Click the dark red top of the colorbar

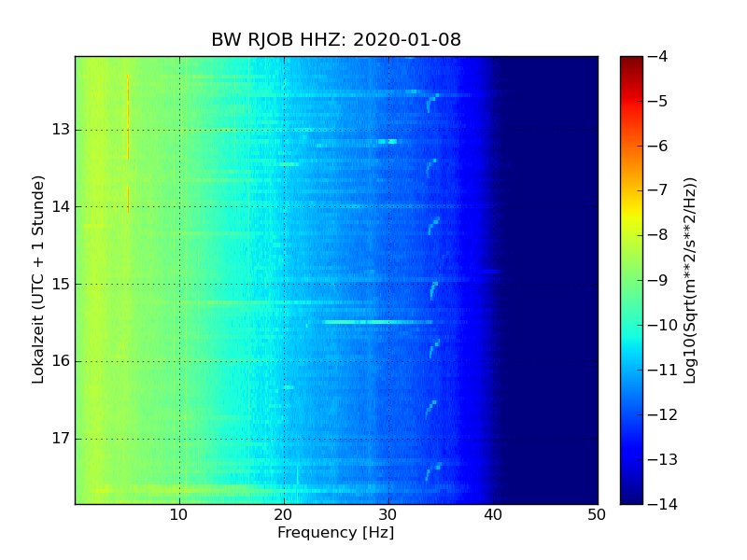tap(632, 62)
